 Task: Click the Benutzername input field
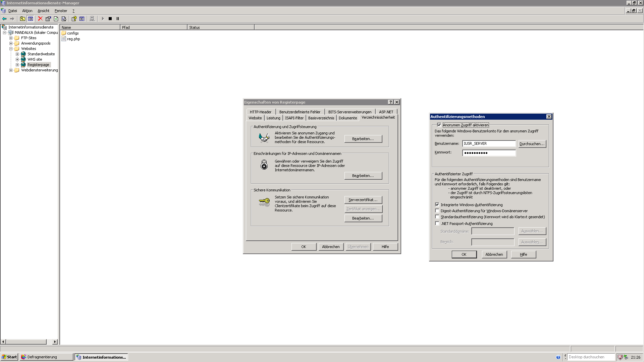click(489, 143)
